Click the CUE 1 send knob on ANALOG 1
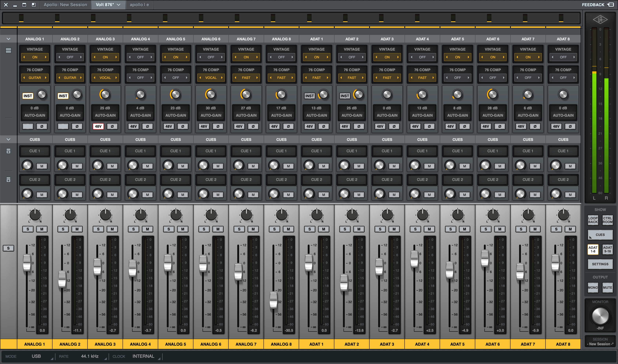This screenshot has width=618, height=364. (27, 165)
